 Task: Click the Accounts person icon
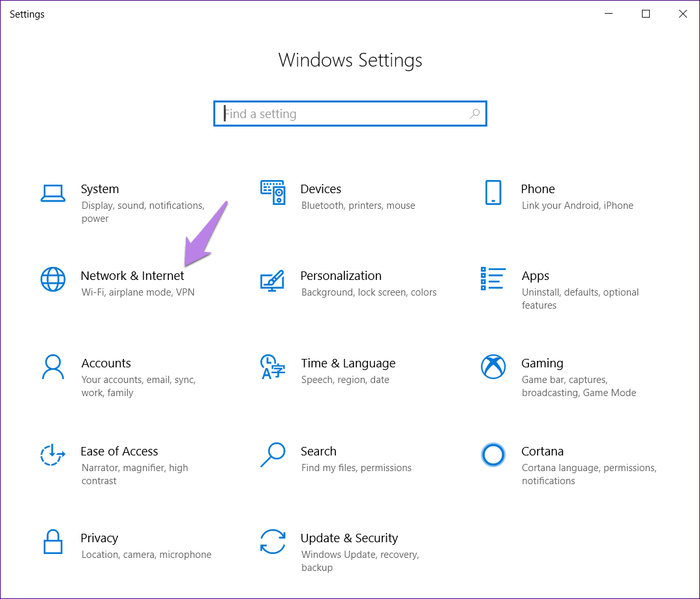pos(52,366)
